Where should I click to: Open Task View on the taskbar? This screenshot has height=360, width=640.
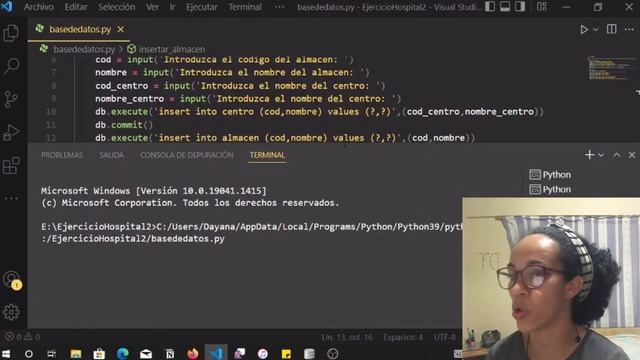click(x=51, y=353)
